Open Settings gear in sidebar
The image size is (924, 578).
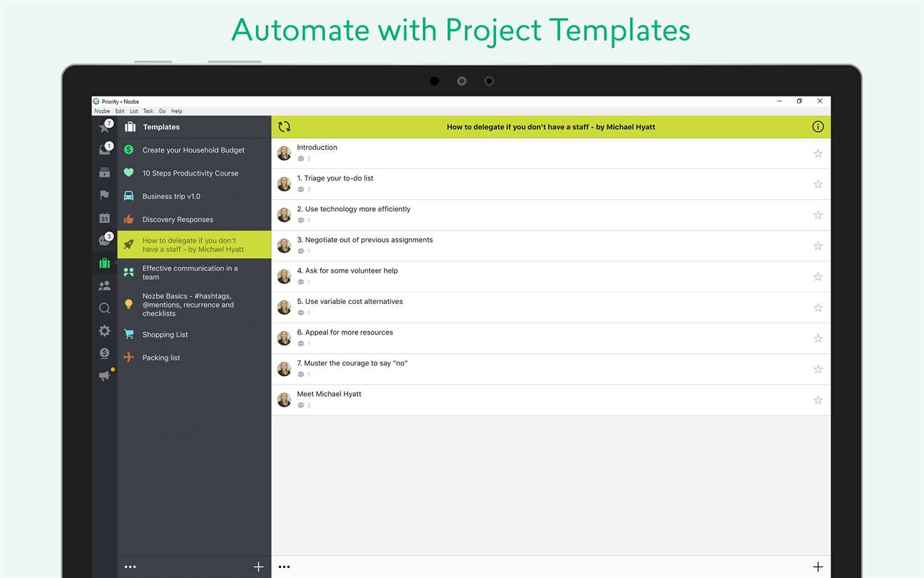click(105, 331)
